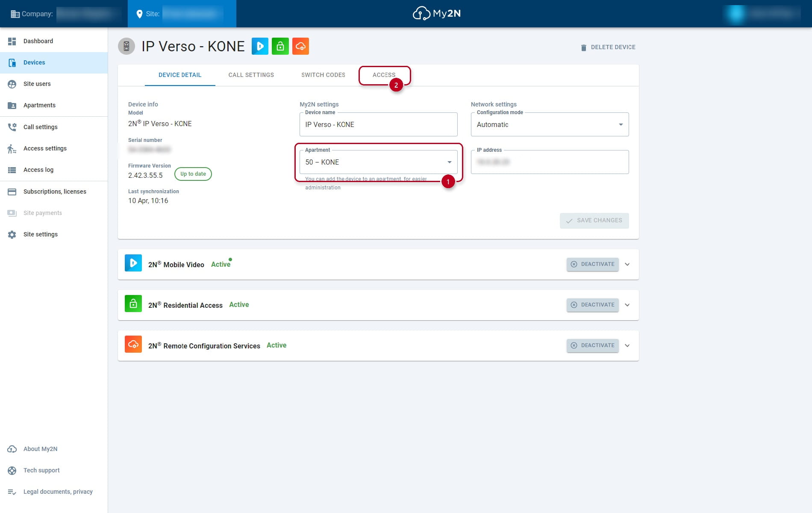Switch to the Call Settings tab
This screenshot has width=812, height=513.
[251, 75]
